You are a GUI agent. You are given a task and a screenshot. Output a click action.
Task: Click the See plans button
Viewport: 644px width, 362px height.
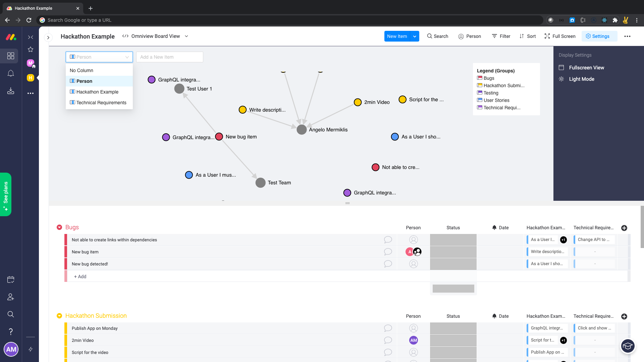(6, 194)
